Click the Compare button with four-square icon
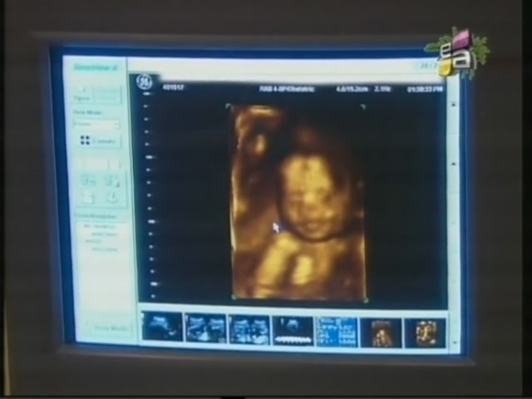This screenshot has height=399, width=532. click(x=98, y=141)
